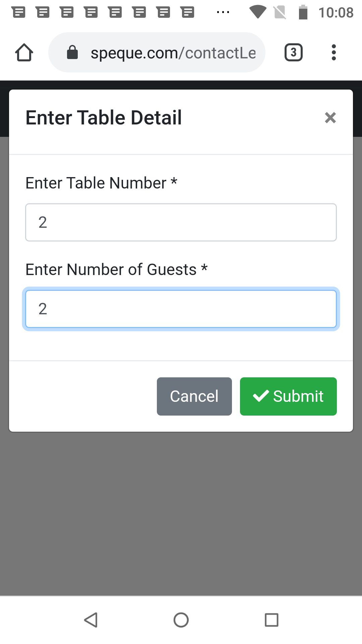362x644 pixels.
Task: Tap the 10:08 clock in status bar
Action: tap(336, 13)
